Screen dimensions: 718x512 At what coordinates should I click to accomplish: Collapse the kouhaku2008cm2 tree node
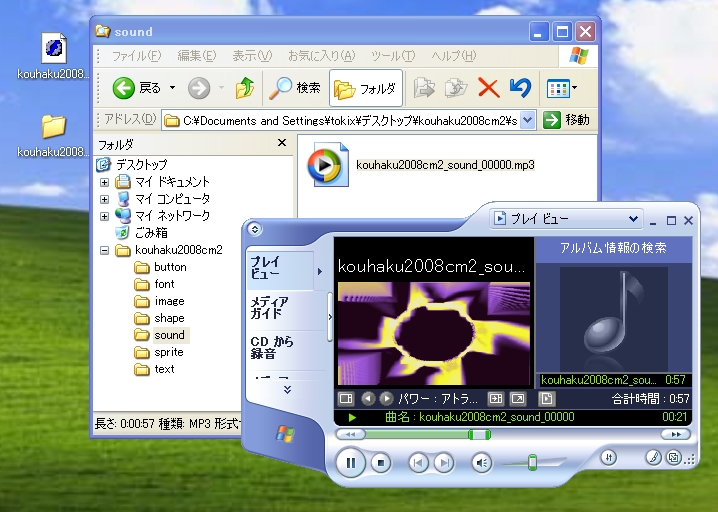pyautogui.click(x=104, y=250)
